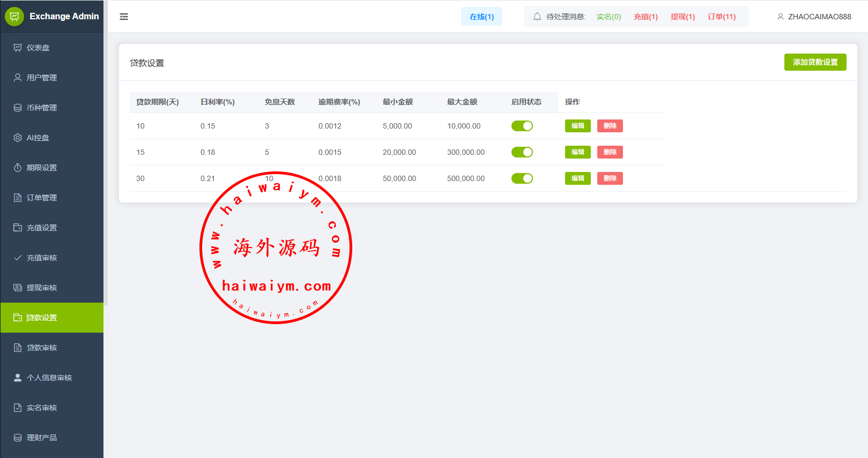Switch off the 30-day loan toggle
This screenshot has width=868, height=458.
[522, 178]
